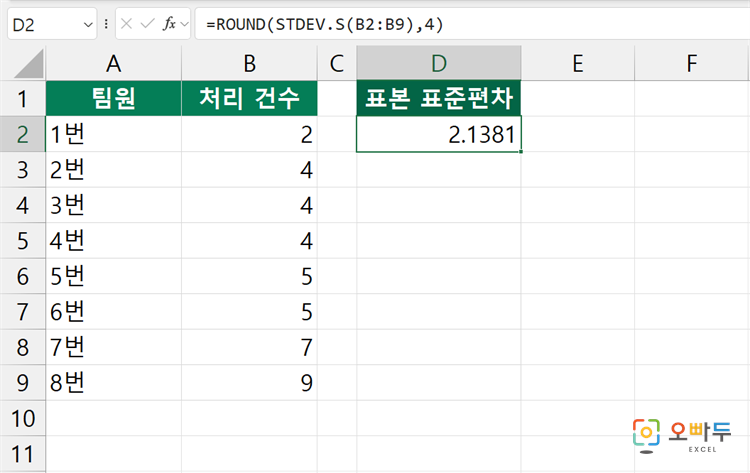Select column B header
The height and width of the screenshot is (473, 750).
coord(249,63)
